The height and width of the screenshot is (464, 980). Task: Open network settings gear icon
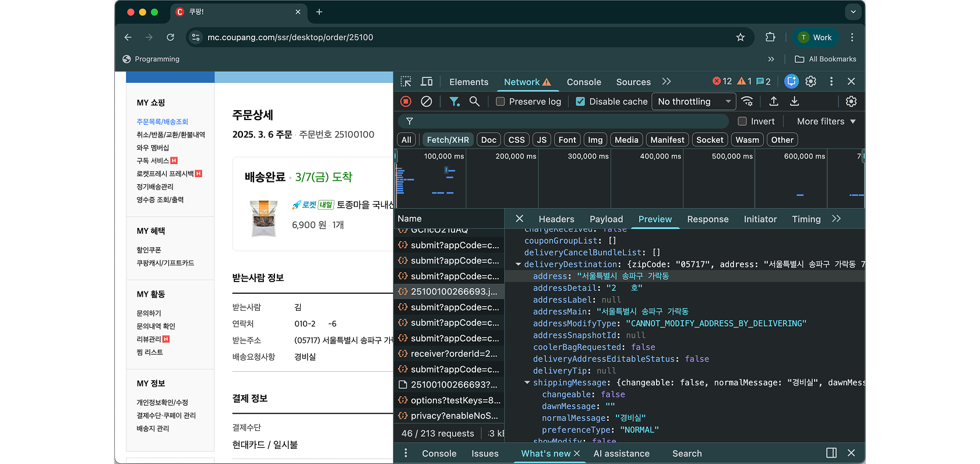tap(851, 101)
